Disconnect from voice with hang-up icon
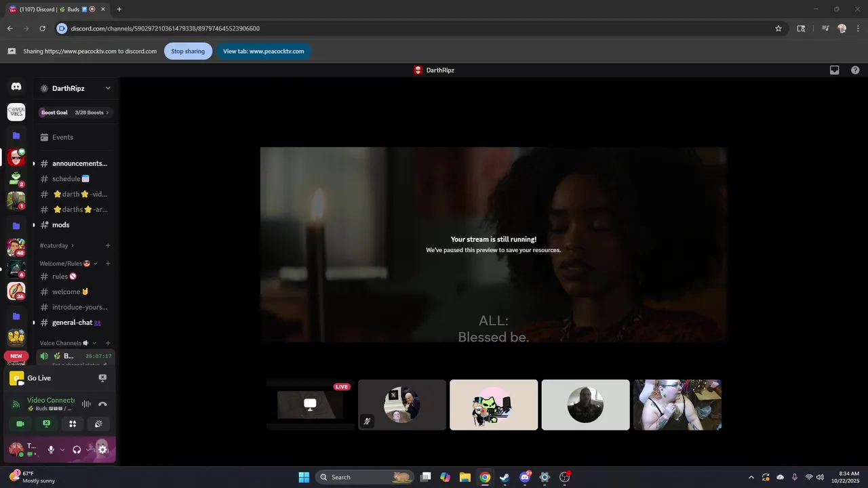Screen dimensions: 868x488 coord(102,404)
